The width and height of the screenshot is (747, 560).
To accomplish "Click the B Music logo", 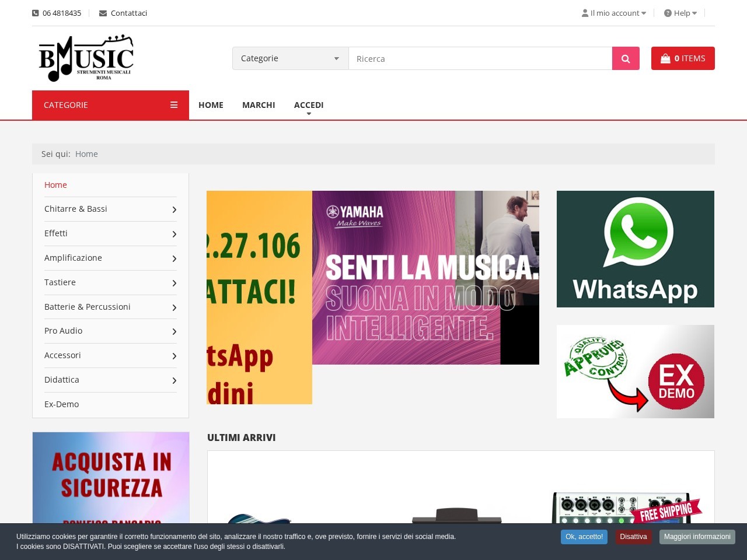I will pyautogui.click(x=85, y=58).
